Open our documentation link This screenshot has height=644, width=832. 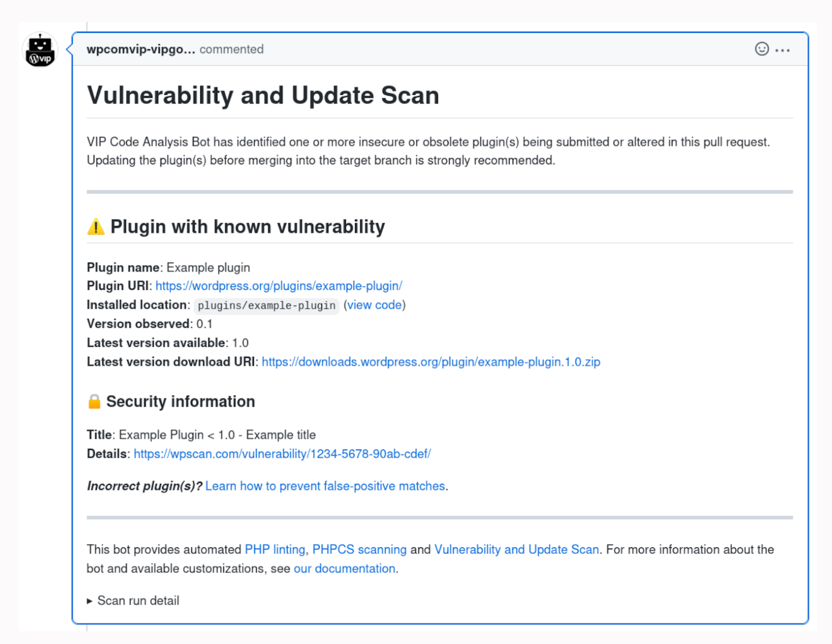344,568
